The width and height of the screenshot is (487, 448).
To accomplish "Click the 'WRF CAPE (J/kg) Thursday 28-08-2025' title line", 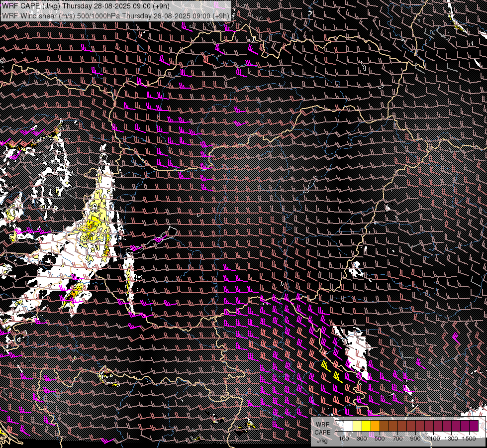I will pos(86,6).
